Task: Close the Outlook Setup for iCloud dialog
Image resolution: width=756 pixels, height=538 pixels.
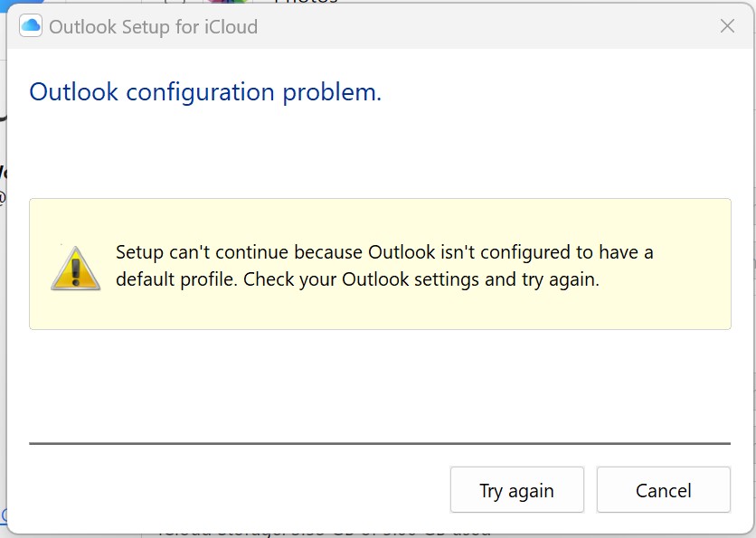Action: pyautogui.click(x=727, y=26)
